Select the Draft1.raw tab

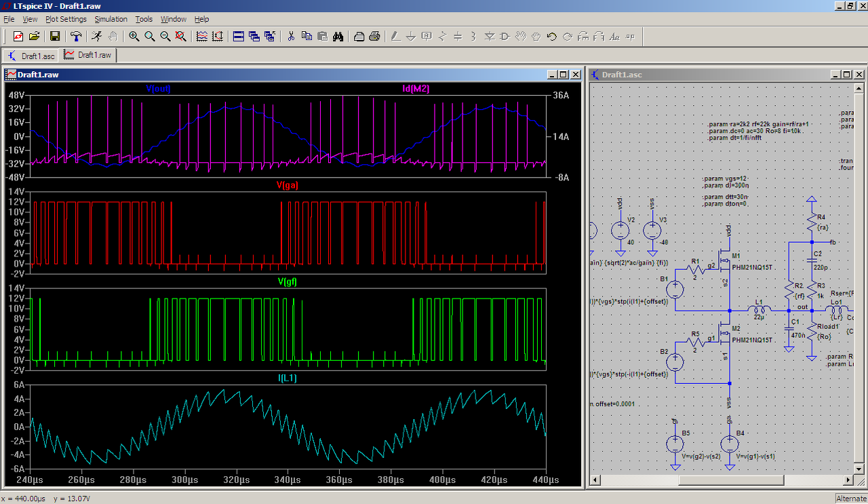(x=88, y=55)
